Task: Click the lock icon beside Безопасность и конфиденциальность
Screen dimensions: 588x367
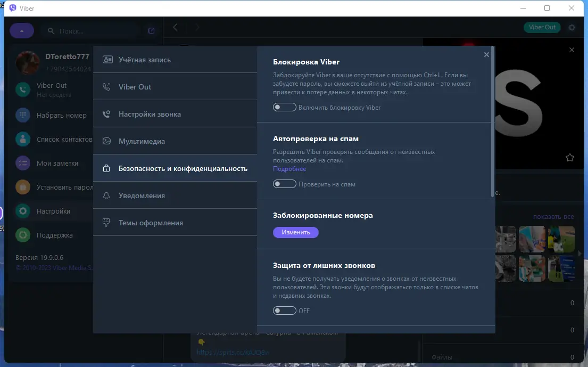Action: click(x=106, y=168)
